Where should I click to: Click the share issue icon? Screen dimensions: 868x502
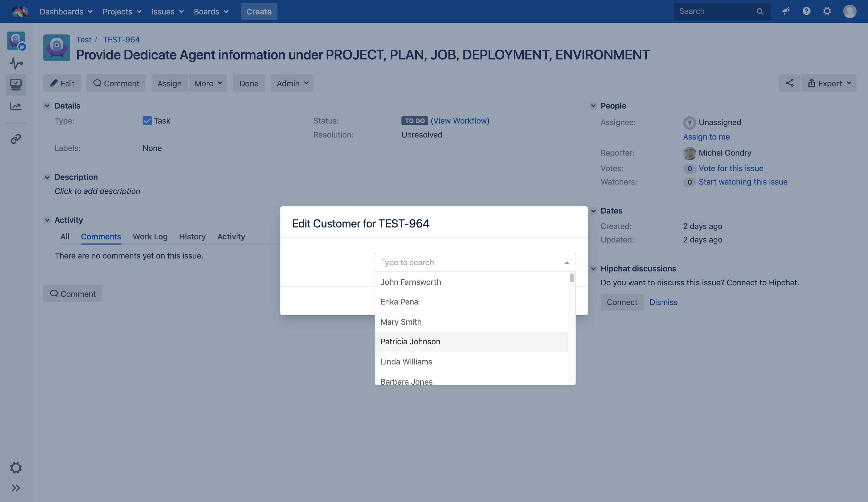tap(789, 83)
